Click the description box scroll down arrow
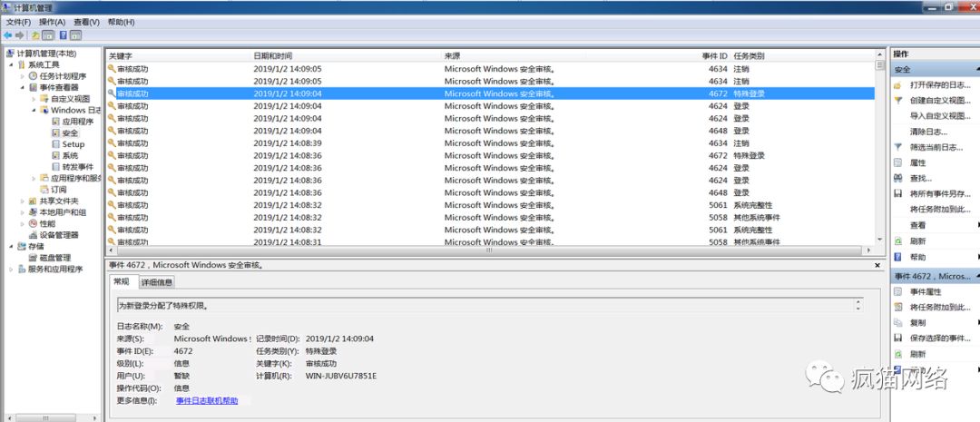 click(x=858, y=309)
